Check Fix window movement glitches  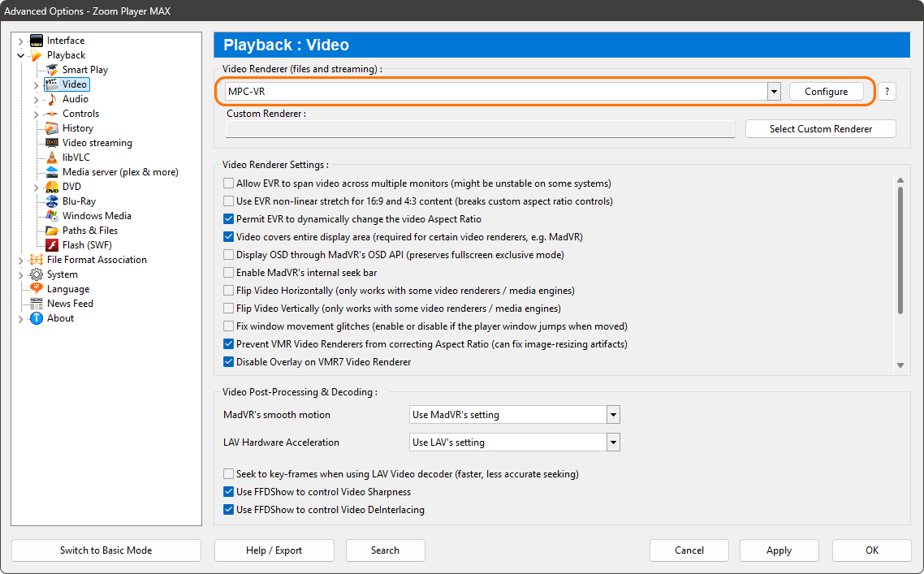pos(229,326)
